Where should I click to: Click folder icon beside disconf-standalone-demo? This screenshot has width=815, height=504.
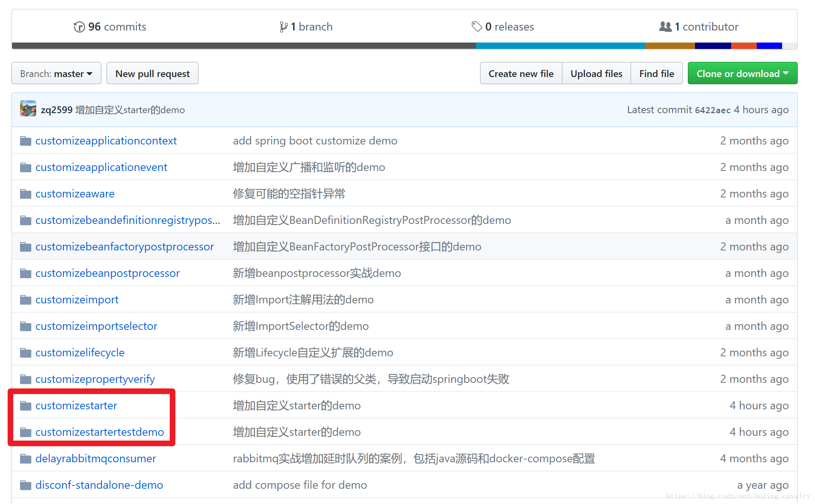tap(26, 485)
